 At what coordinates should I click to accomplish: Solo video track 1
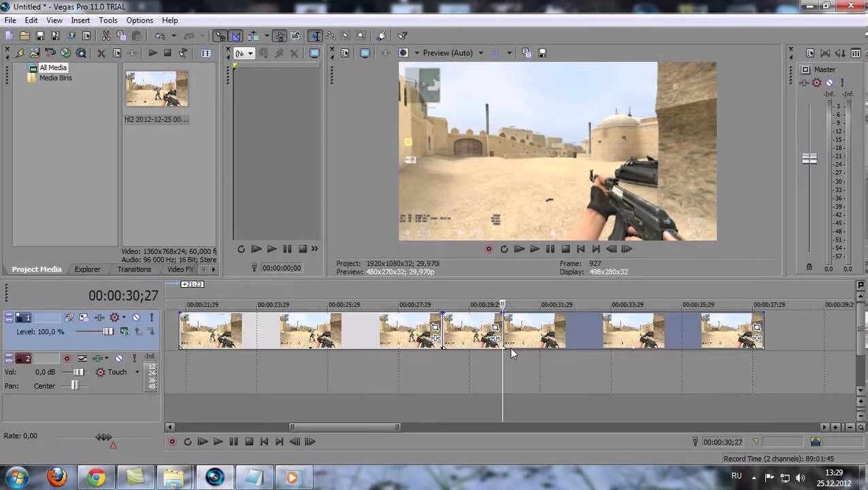click(152, 318)
